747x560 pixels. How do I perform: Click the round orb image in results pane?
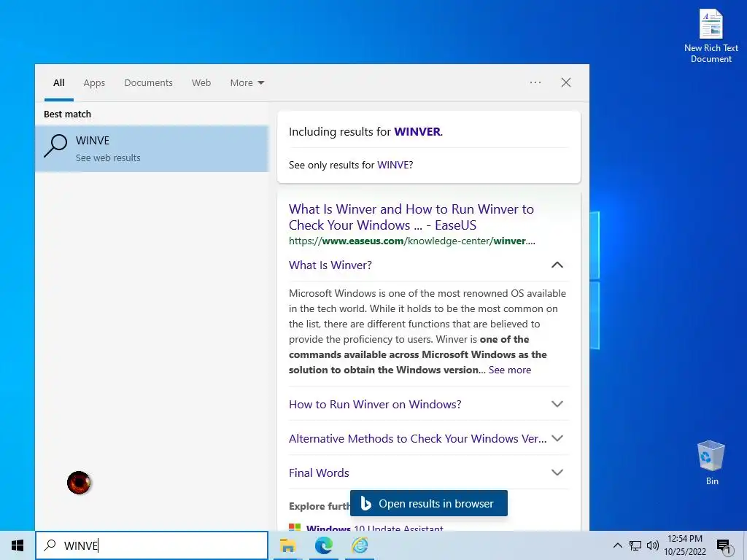79,483
